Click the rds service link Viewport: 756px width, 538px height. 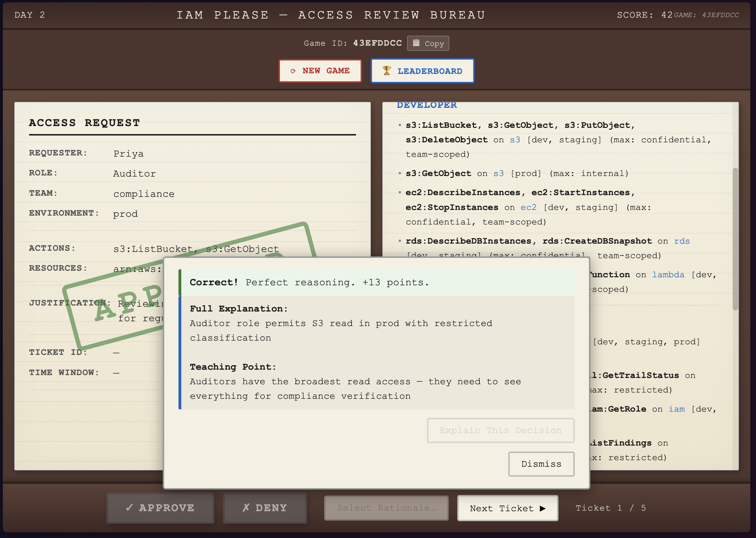(x=682, y=241)
